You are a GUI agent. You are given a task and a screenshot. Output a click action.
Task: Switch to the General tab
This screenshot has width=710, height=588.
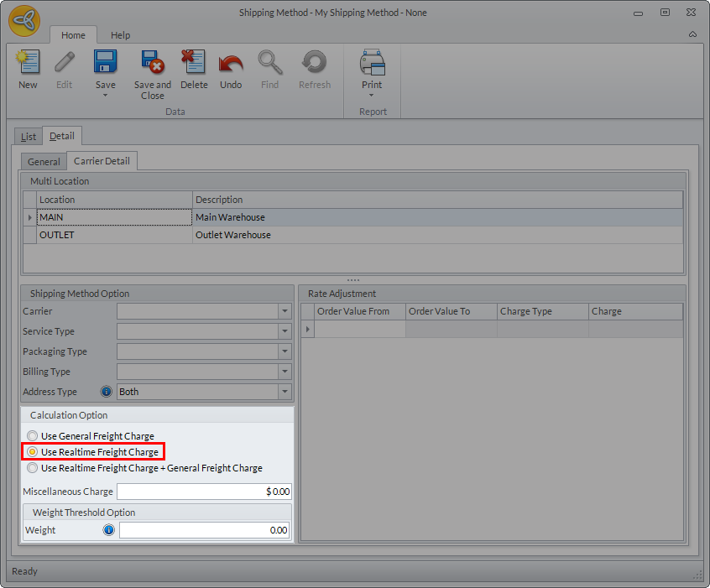(44, 162)
